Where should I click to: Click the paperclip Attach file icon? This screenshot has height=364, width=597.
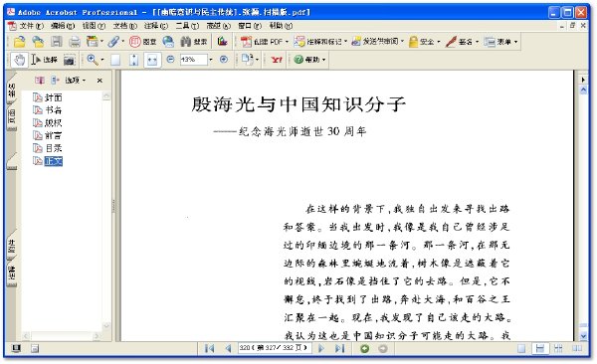(113, 41)
